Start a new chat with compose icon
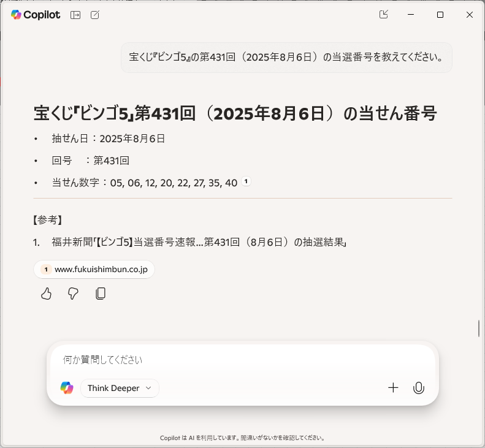The height and width of the screenshot is (448, 485). (95, 15)
